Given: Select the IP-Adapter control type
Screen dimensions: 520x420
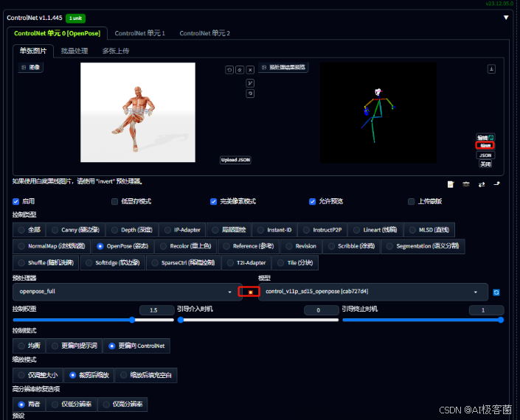Looking at the screenshot, I should (x=182, y=230).
